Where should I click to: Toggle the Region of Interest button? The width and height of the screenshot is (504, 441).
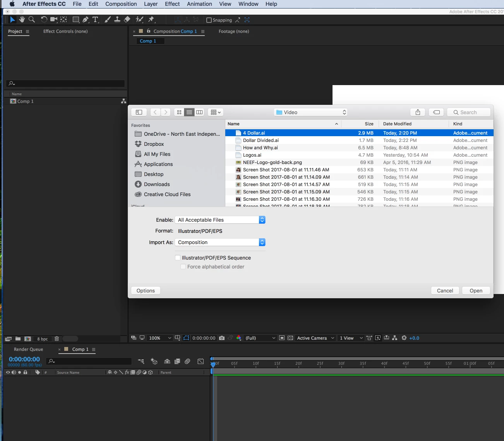coord(282,338)
